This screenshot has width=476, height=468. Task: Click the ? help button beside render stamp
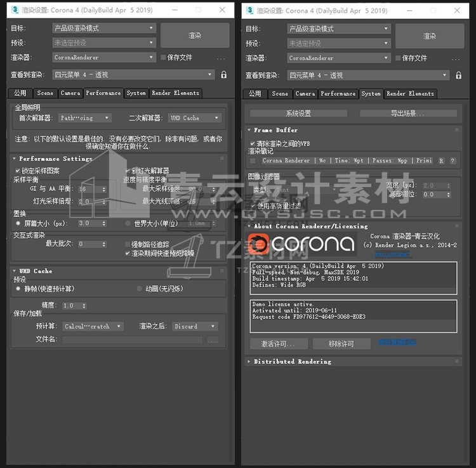point(453,160)
